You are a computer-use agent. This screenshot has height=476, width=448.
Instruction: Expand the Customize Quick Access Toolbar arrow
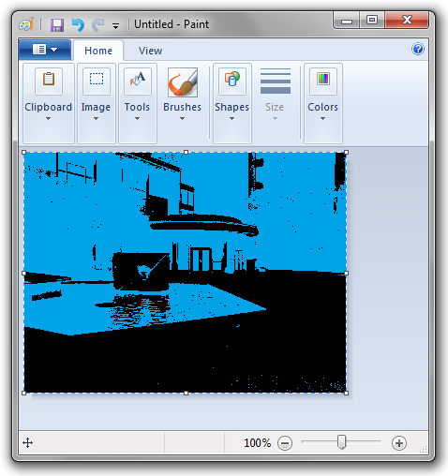pyautogui.click(x=116, y=26)
